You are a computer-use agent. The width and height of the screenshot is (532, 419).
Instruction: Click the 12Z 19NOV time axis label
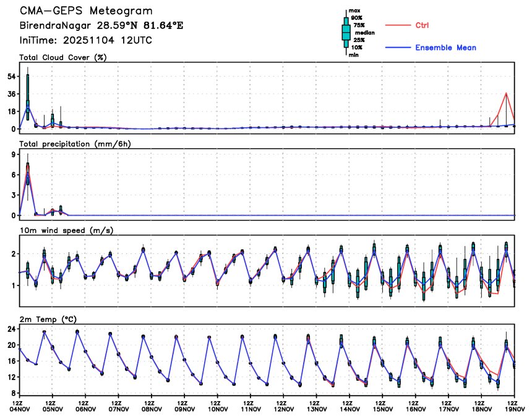click(514, 406)
